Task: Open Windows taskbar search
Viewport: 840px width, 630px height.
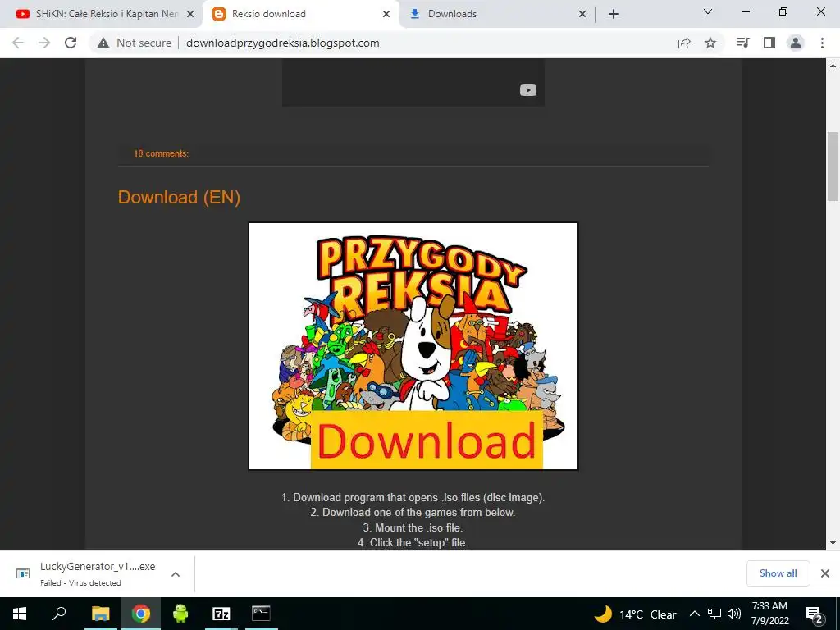Action: (59, 614)
